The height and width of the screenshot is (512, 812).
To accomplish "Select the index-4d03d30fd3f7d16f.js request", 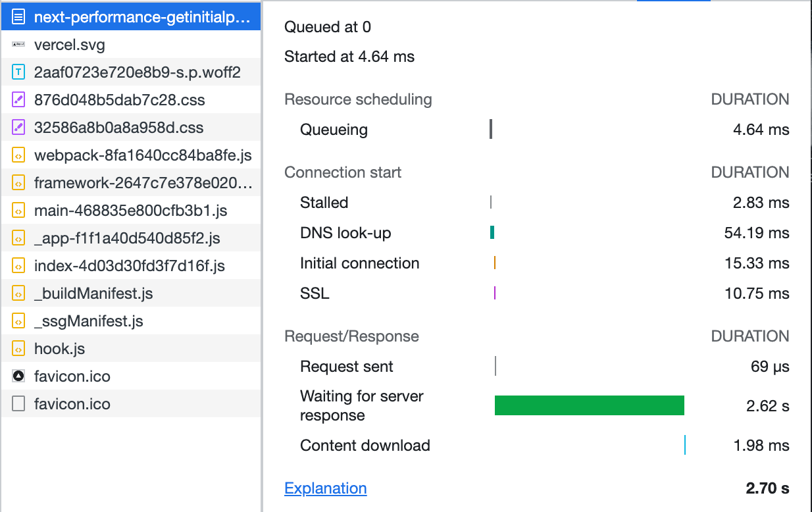I will click(129, 266).
